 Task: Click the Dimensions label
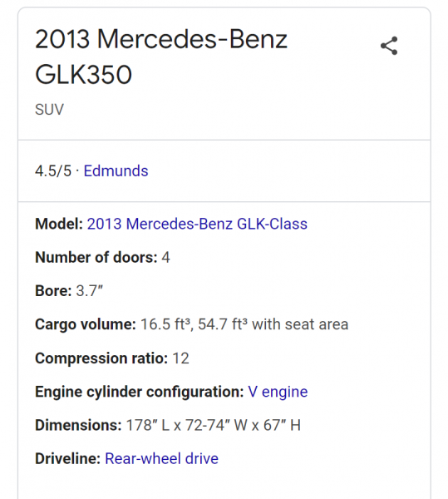[x=78, y=425]
